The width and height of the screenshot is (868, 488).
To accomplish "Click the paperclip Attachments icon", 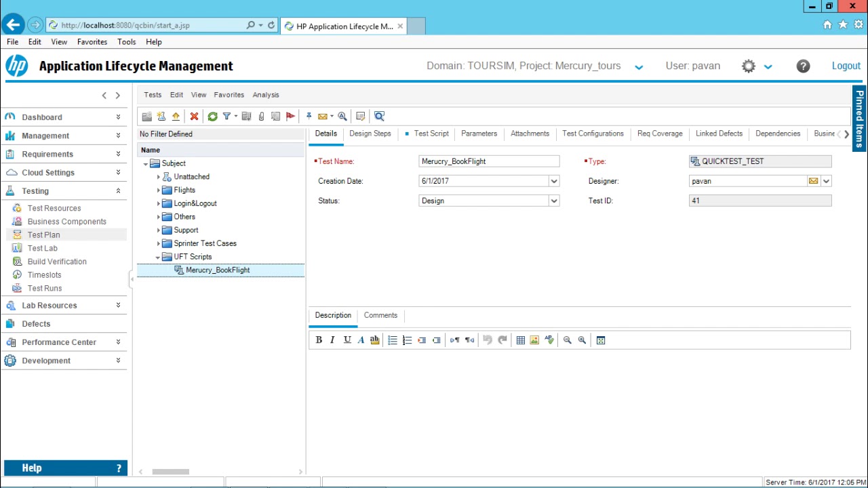I will [x=261, y=117].
